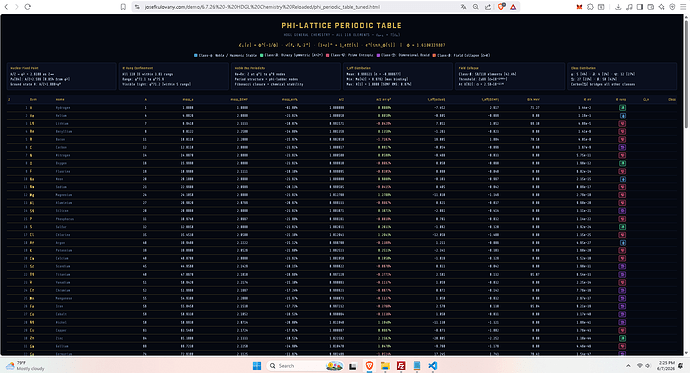Toggle the browser sidebar panel icon
Viewport: 690px width, 373px height.
[640, 7]
